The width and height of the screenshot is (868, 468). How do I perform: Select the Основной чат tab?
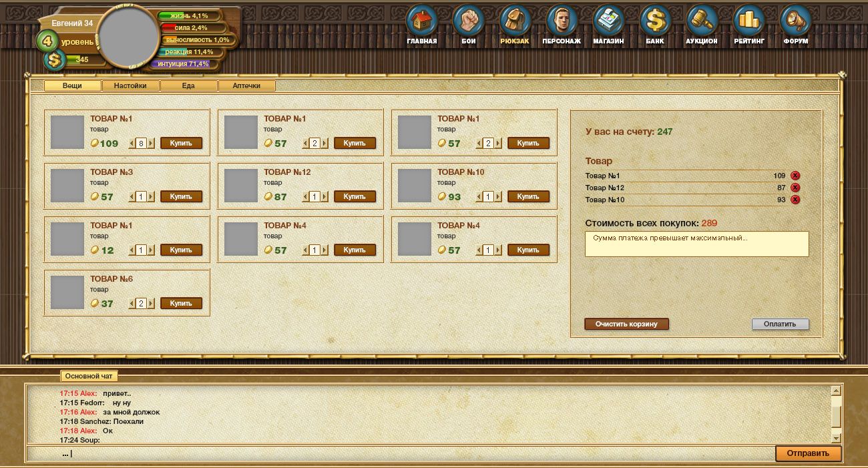pyautogui.click(x=89, y=376)
